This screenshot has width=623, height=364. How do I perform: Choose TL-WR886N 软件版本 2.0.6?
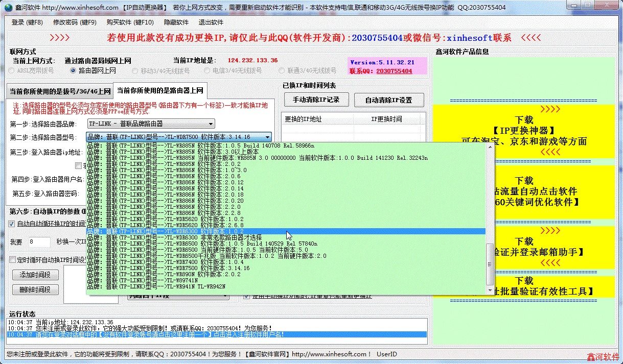click(x=286, y=176)
